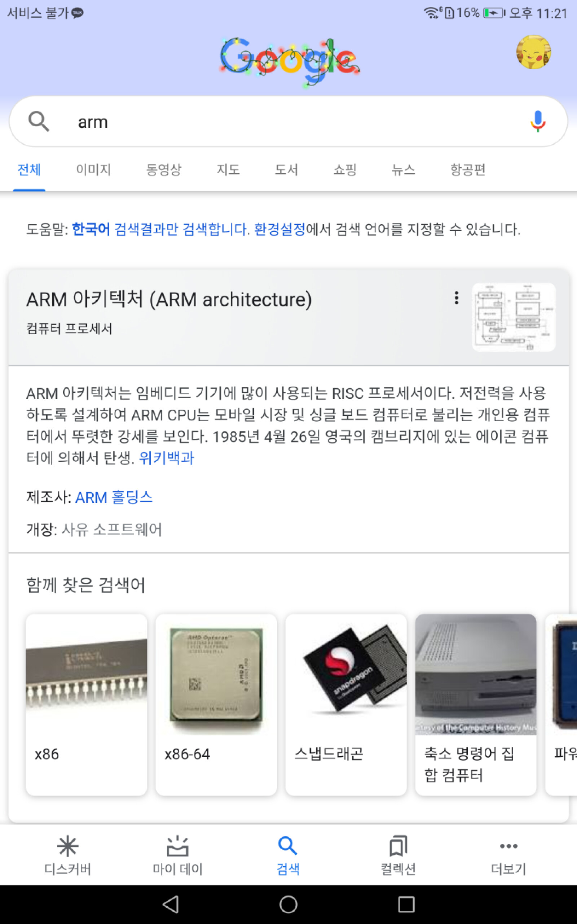Viewport: 577px width, 924px height.
Task: Open 더보기 more options icon
Action: point(508,846)
